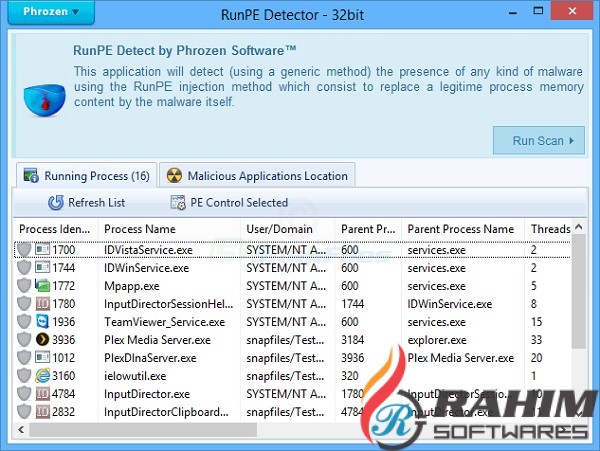Click PE Control Selected button
The image size is (600, 451).
229,202
